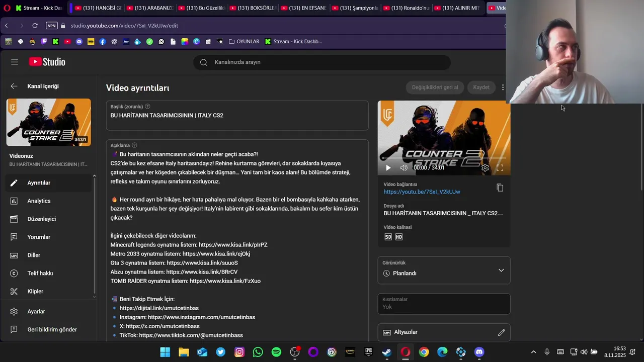
Task: Click the Kaydet button
Action: 481,87
